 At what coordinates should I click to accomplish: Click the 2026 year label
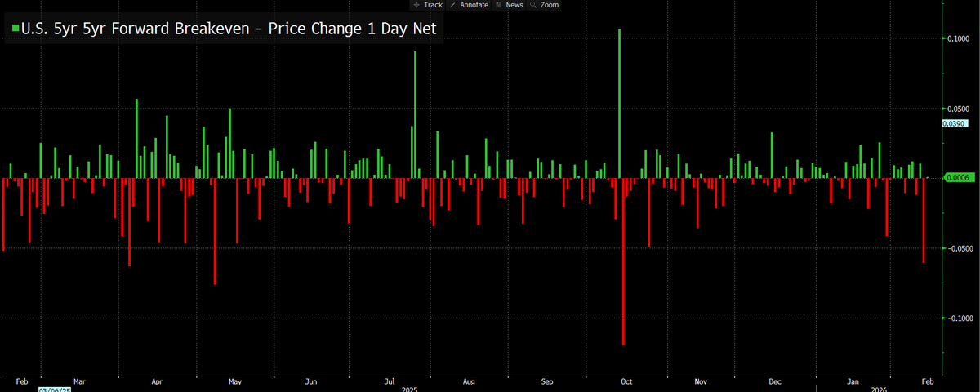879,390
